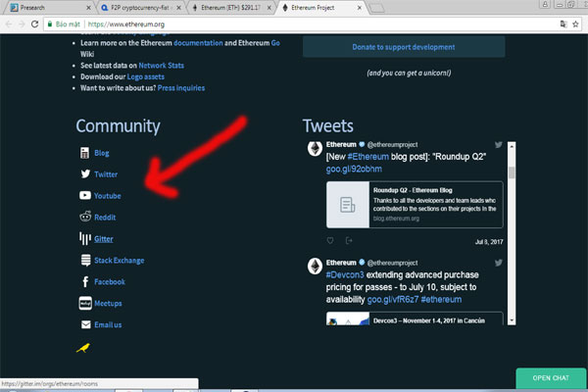The height and width of the screenshot is (392, 588).
Task: Click the OPEN CHAT button
Action: [x=551, y=378]
